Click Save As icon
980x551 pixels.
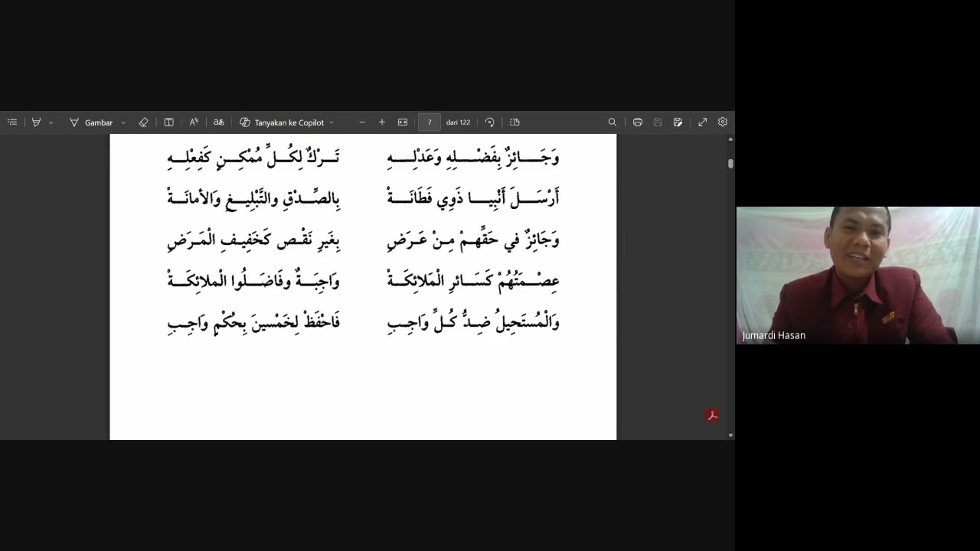coord(678,122)
